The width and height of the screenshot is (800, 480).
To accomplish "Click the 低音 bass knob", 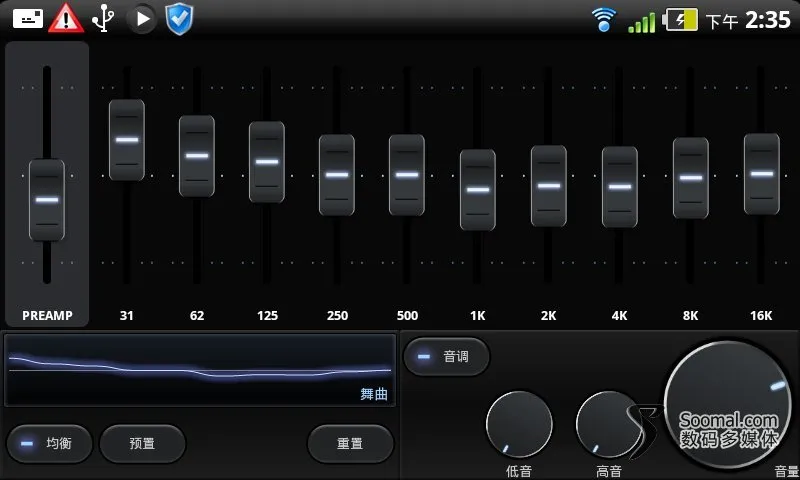I will [519, 424].
